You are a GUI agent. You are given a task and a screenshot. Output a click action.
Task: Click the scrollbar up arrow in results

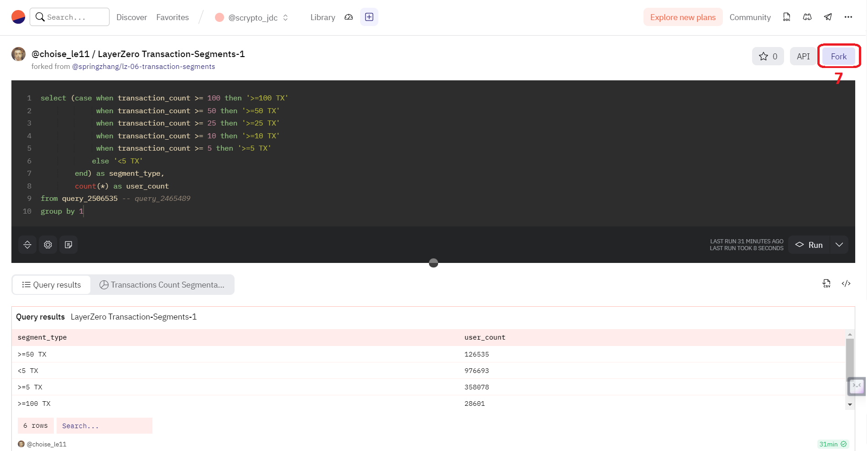850,335
